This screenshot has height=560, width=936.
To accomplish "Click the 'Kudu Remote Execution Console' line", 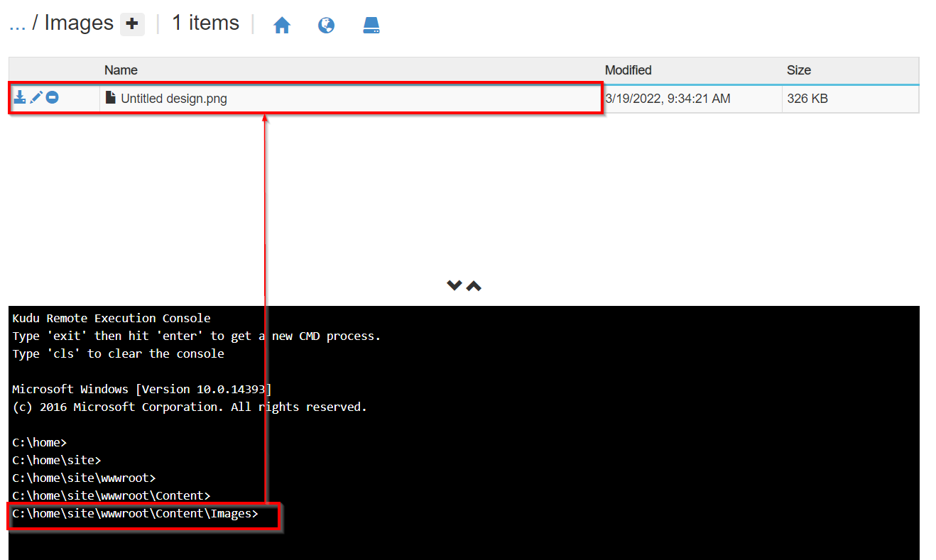I will point(111,318).
